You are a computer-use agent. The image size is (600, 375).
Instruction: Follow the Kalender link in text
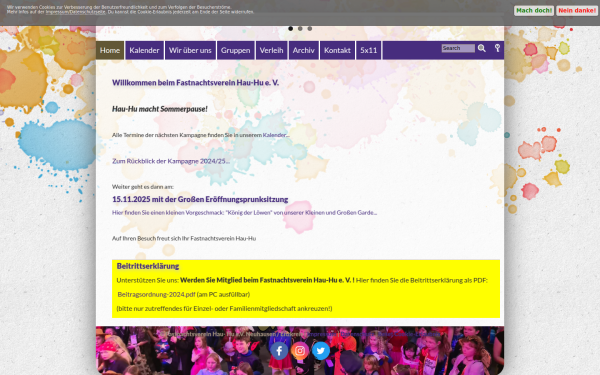(x=274, y=135)
